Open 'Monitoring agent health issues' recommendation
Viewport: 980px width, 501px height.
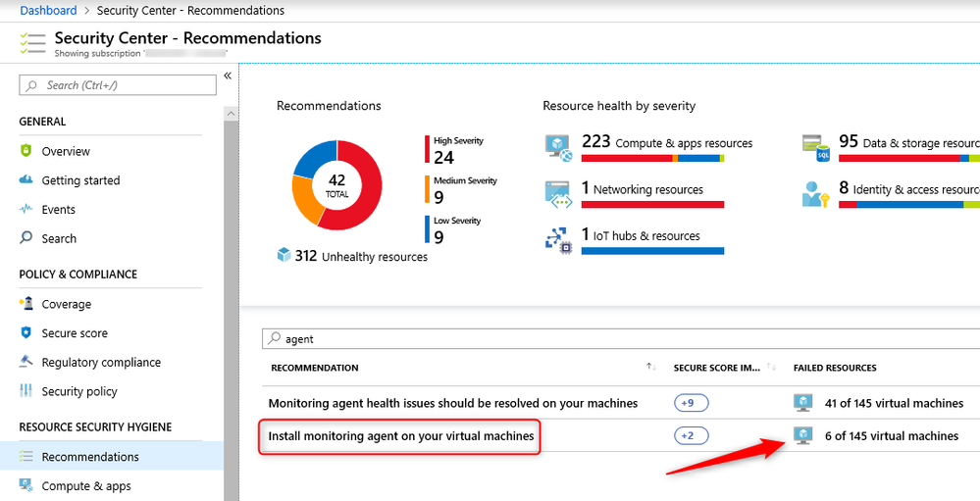point(452,403)
